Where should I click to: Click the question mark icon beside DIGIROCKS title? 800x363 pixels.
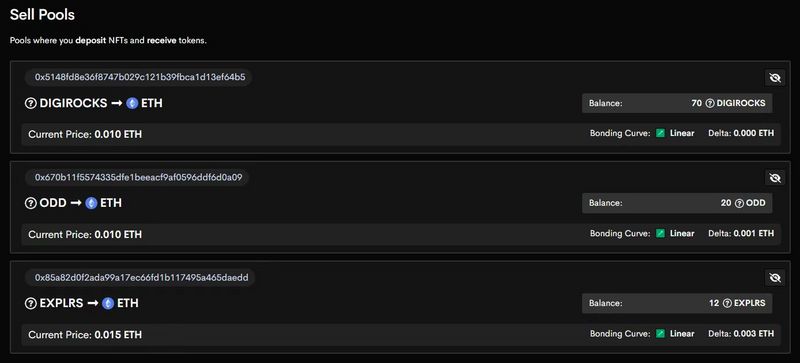click(31, 104)
